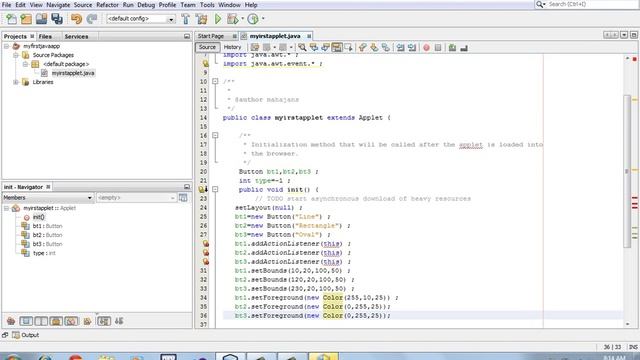Click the Debug Project icon
This screenshot has width=640, height=360.
(x=232, y=19)
